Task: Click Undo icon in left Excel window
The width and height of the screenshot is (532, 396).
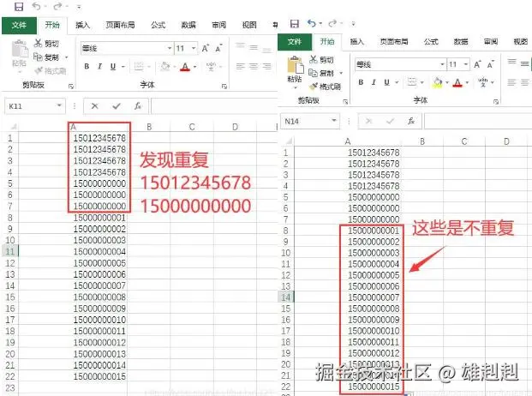Action: pyautogui.click(x=36, y=6)
